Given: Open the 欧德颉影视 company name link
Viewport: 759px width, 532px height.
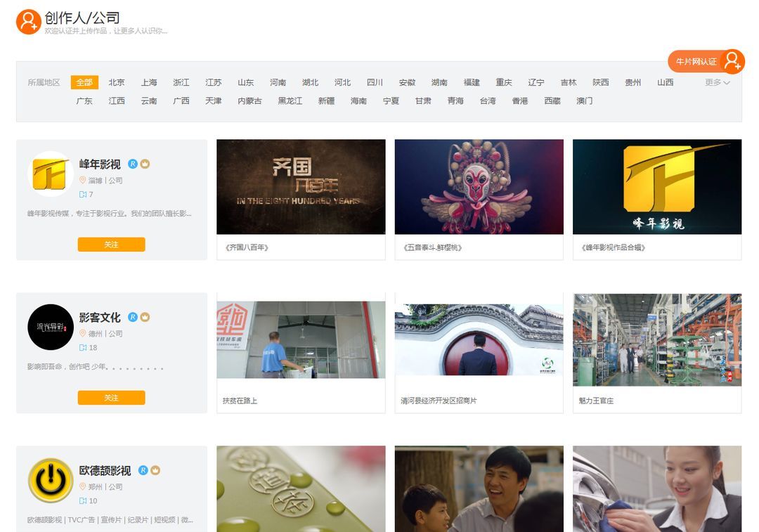Looking at the screenshot, I should [105, 471].
